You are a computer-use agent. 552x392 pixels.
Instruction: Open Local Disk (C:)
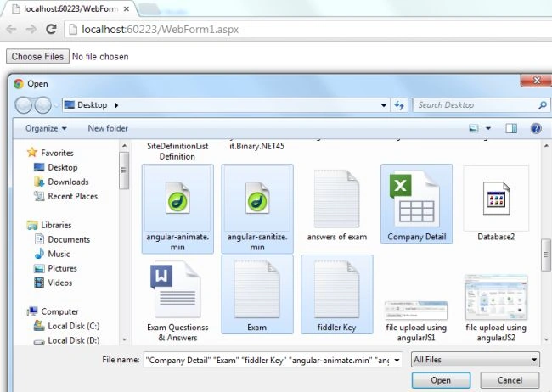click(x=66, y=326)
